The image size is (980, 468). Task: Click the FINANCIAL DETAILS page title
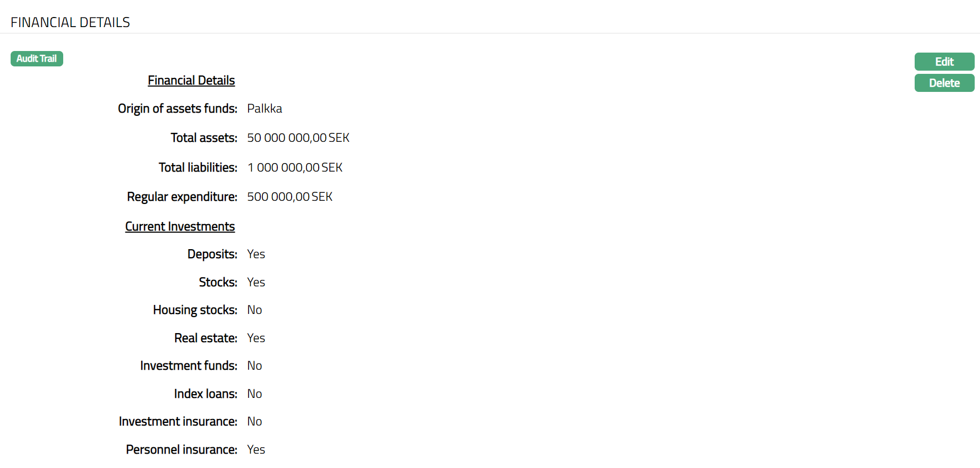click(70, 22)
